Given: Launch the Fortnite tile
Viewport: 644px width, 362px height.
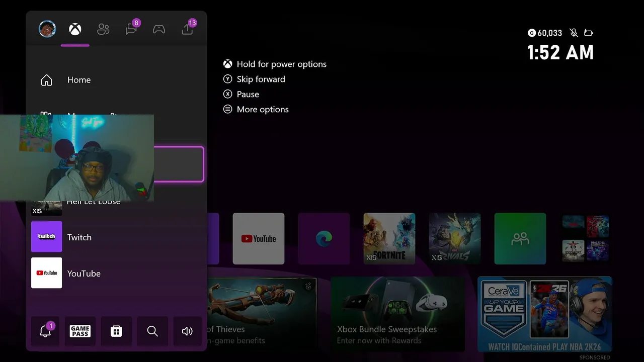Looking at the screenshot, I should pyautogui.click(x=389, y=238).
